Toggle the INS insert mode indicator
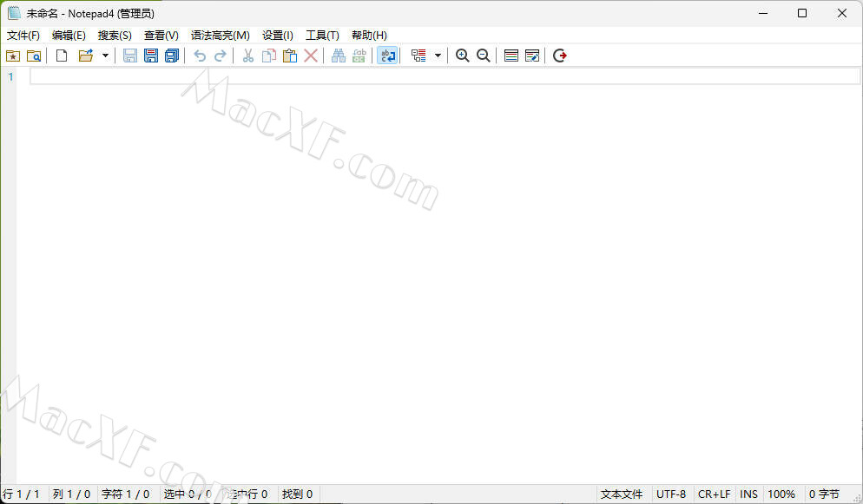Screen dimensions: 863x504 (748, 494)
